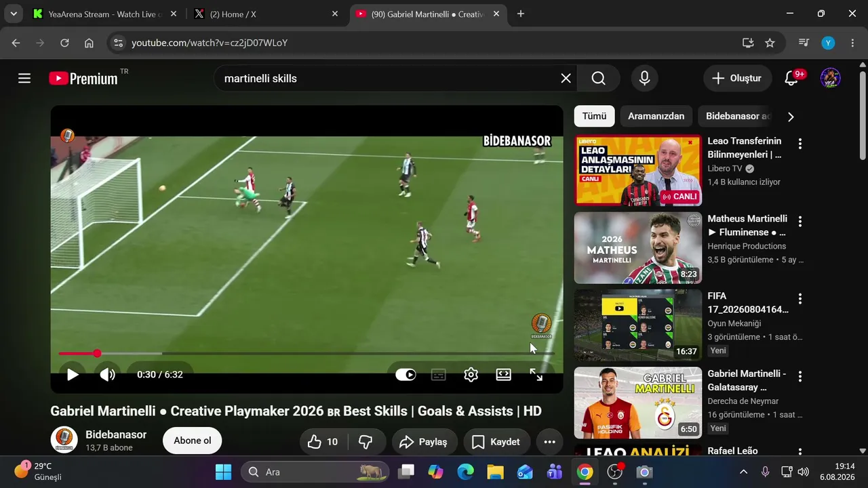Subscribe with the Abone ol button

coord(193,441)
